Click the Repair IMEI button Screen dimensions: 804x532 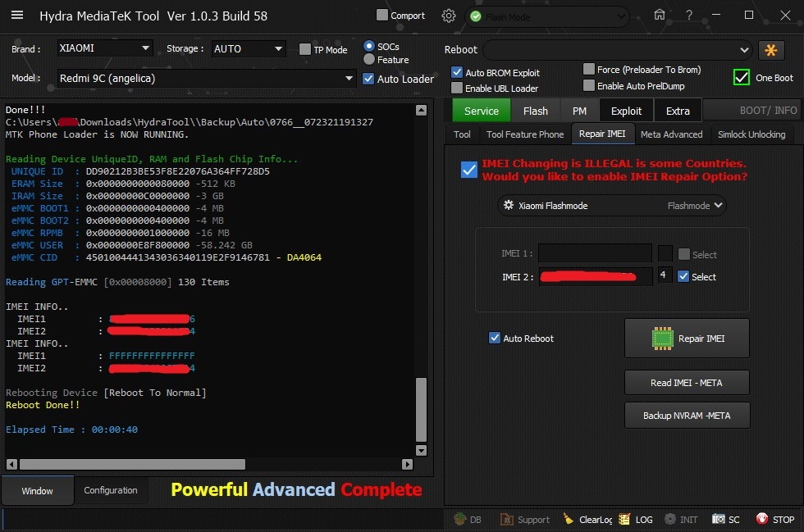pos(687,339)
